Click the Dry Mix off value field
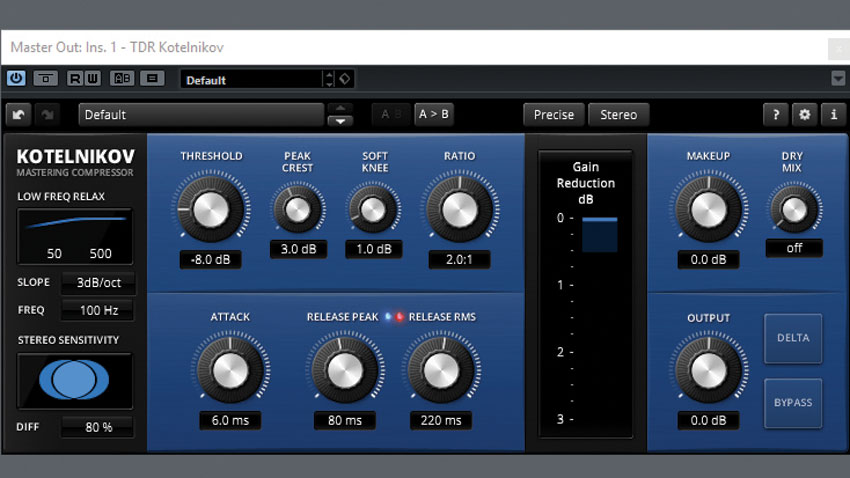 coord(794,248)
